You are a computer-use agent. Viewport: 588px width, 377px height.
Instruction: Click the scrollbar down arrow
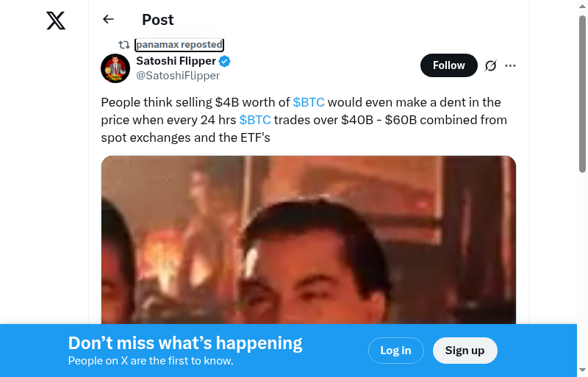click(x=582, y=370)
